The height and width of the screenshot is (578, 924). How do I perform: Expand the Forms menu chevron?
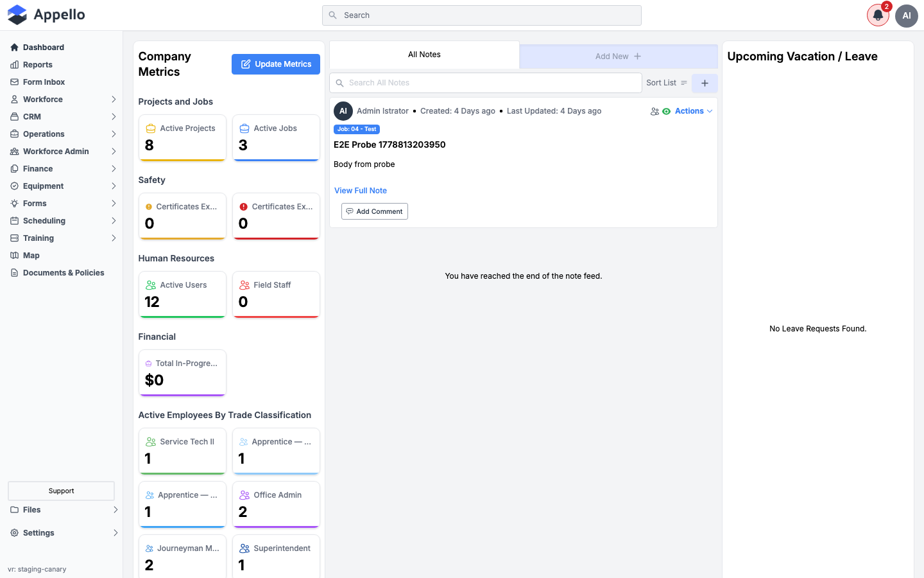114,204
